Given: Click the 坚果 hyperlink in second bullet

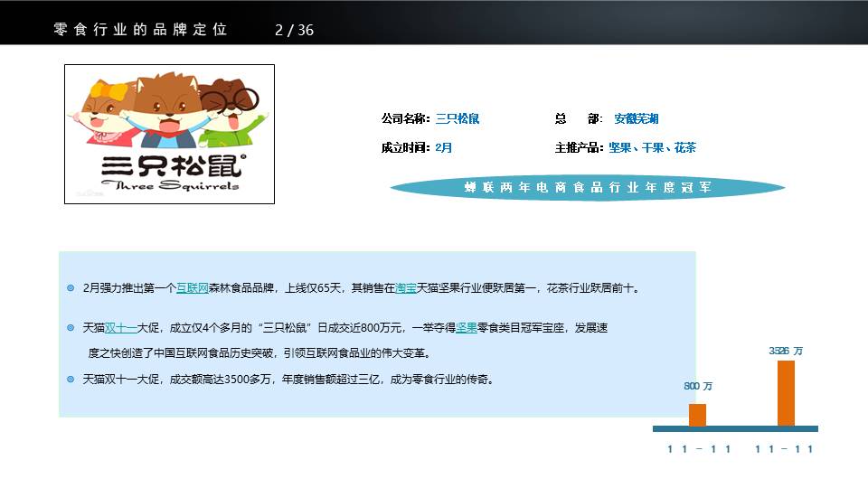Looking at the screenshot, I should click(467, 327).
